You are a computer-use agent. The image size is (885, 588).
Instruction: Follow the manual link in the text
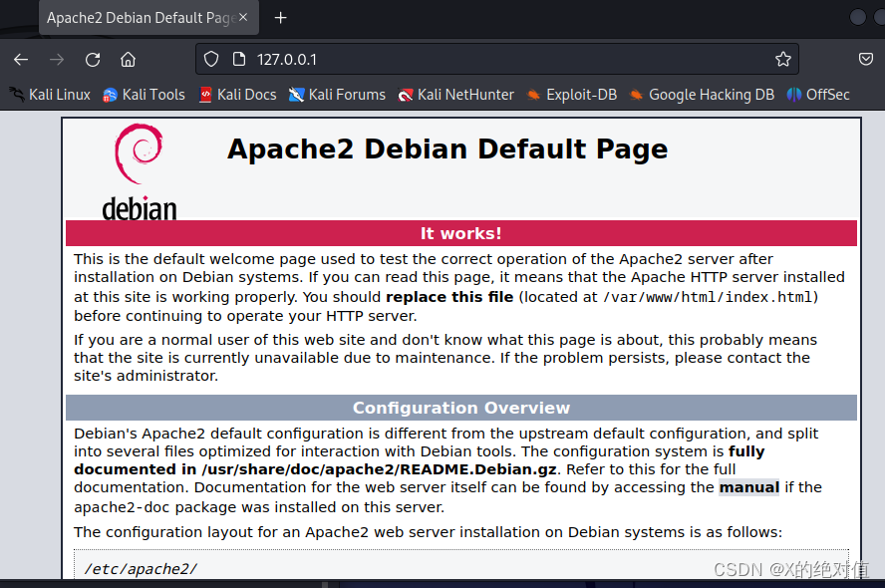[749, 487]
